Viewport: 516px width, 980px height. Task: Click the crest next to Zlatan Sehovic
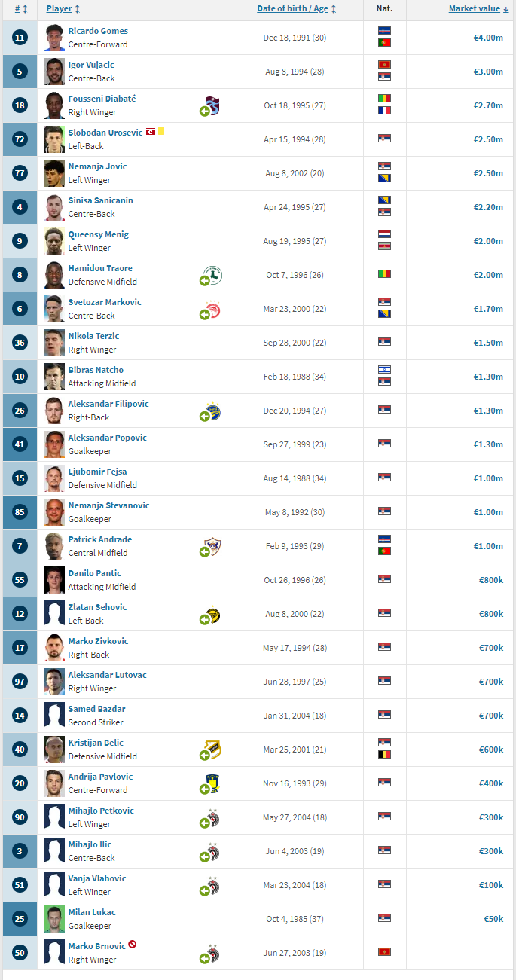[x=213, y=615]
